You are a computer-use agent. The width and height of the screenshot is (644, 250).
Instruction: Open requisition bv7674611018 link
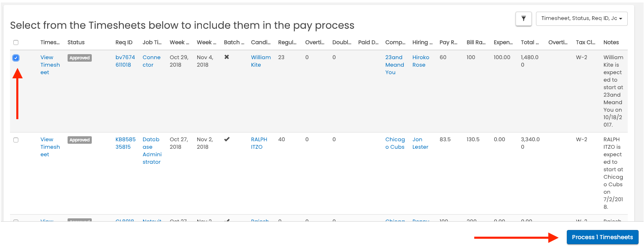125,61
